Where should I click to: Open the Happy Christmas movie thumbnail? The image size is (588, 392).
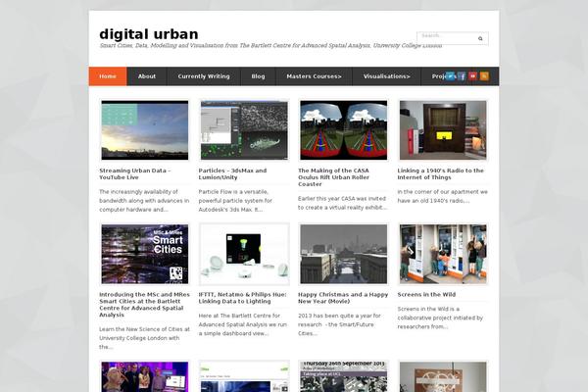pos(344,255)
